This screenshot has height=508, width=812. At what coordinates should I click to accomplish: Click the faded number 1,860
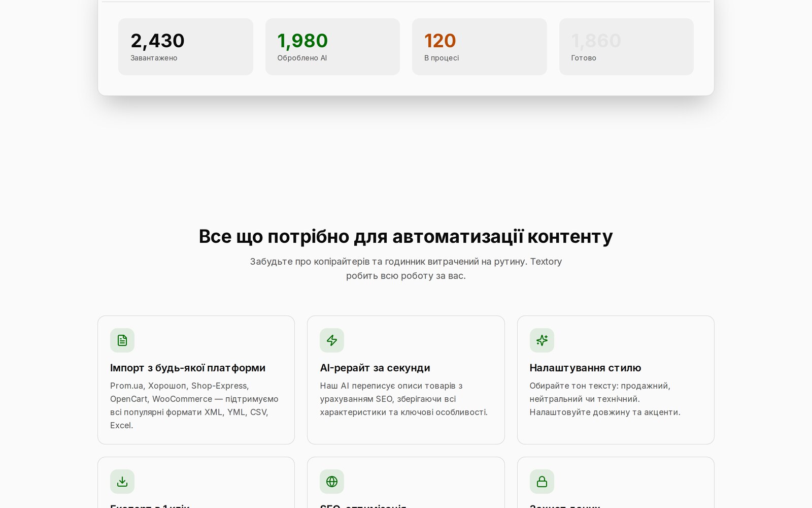pos(596,41)
